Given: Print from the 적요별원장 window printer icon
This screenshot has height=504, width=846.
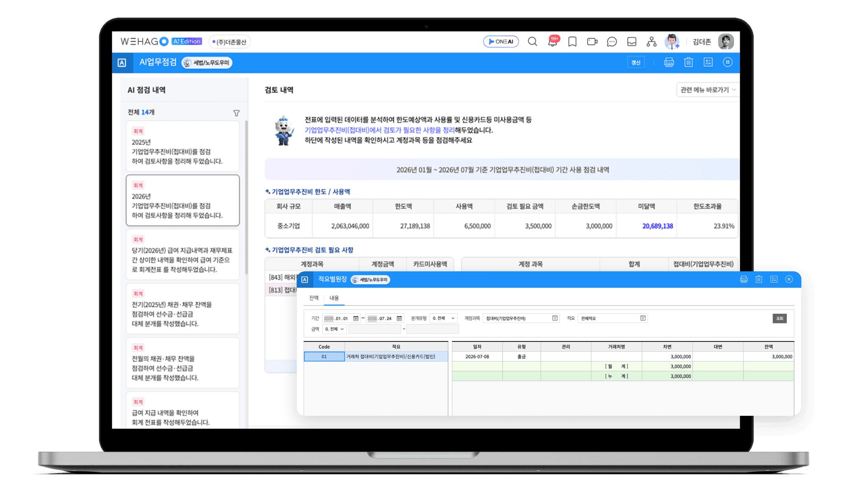Looking at the screenshot, I should (x=744, y=280).
